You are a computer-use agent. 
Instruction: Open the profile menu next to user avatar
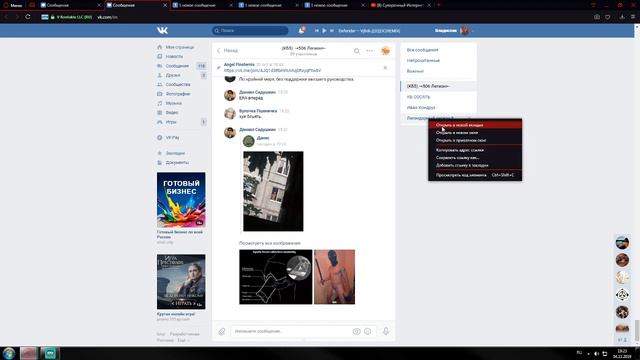coord(473,31)
